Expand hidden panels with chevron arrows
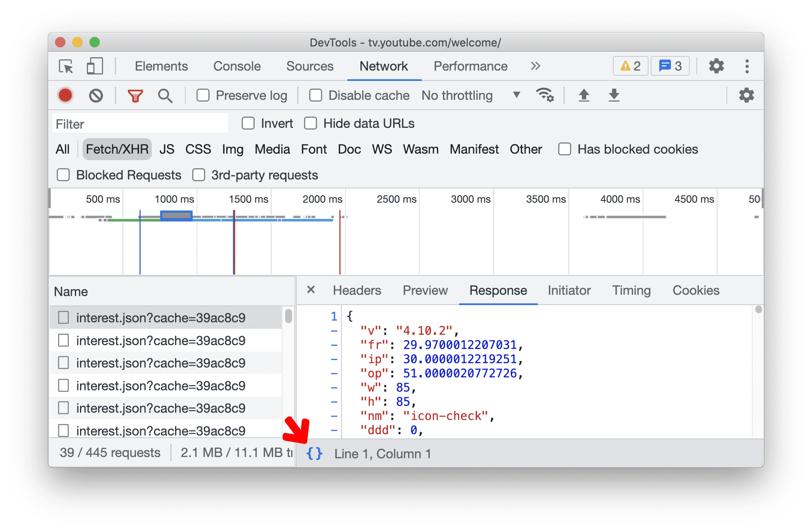The image size is (812, 531). 535,66
